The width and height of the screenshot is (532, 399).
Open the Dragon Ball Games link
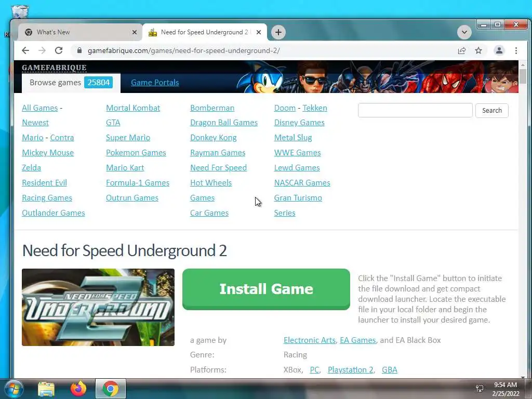coord(223,123)
